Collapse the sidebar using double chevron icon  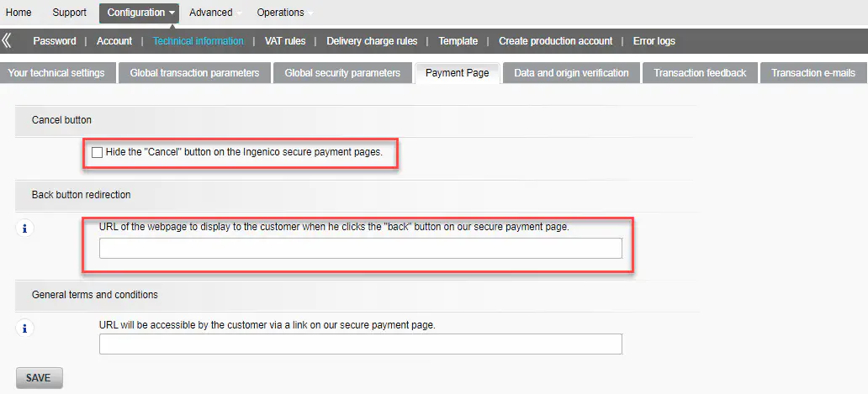pyautogui.click(x=7, y=40)
